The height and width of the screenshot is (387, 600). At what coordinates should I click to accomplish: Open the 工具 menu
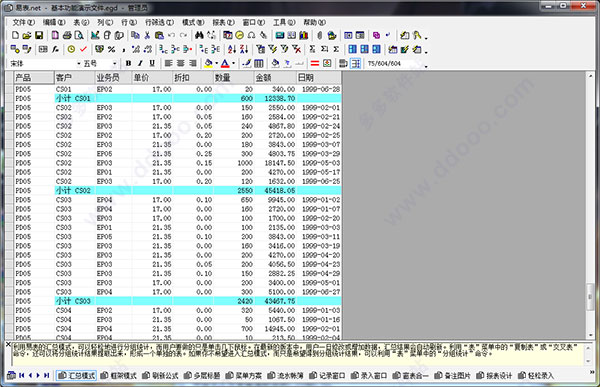tap(284, 22)
